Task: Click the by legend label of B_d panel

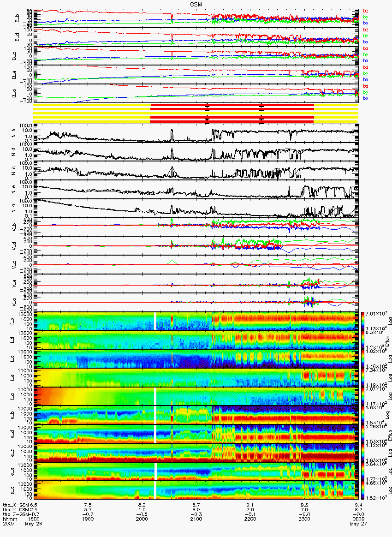Action: point(366,36)
